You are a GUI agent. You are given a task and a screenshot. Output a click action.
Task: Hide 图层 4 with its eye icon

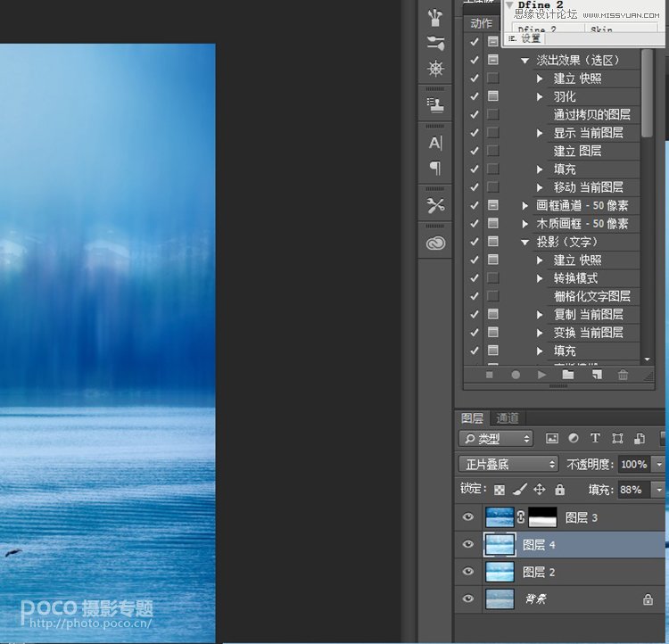(468, 544)
